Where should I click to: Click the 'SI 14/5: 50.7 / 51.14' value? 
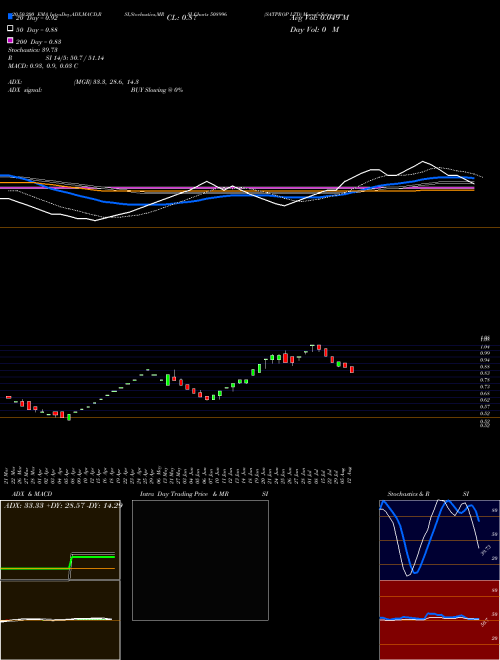coord(75,58)
